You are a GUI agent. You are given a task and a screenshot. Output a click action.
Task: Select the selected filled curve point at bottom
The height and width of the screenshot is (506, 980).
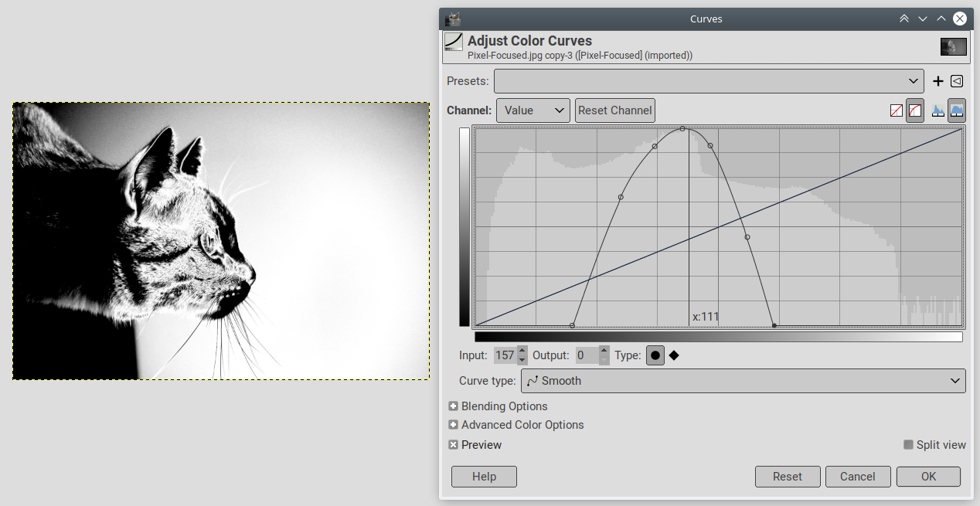coord(774,325)
